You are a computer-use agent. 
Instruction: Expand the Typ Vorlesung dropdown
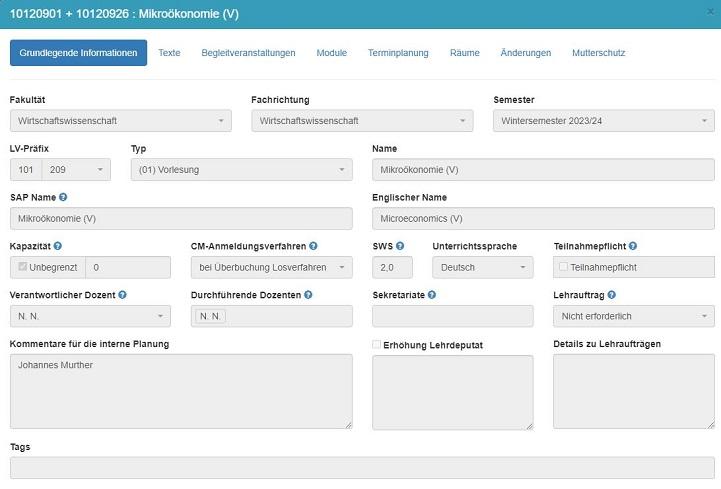242,170
